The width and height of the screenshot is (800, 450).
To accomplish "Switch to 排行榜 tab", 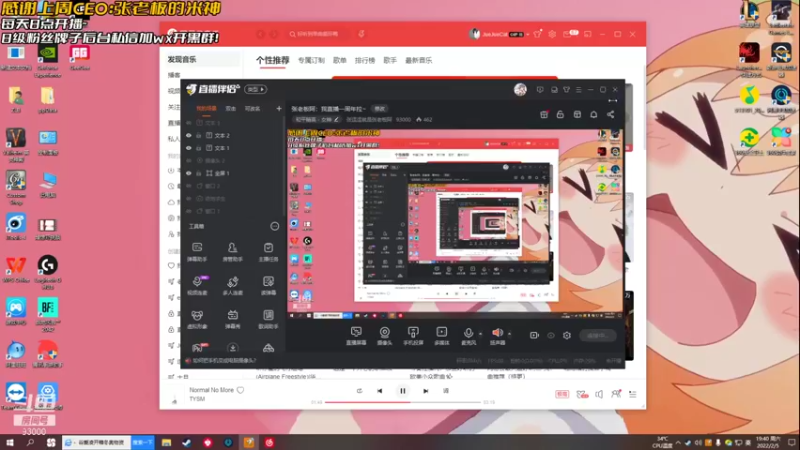I will click(x=365, y=60).
